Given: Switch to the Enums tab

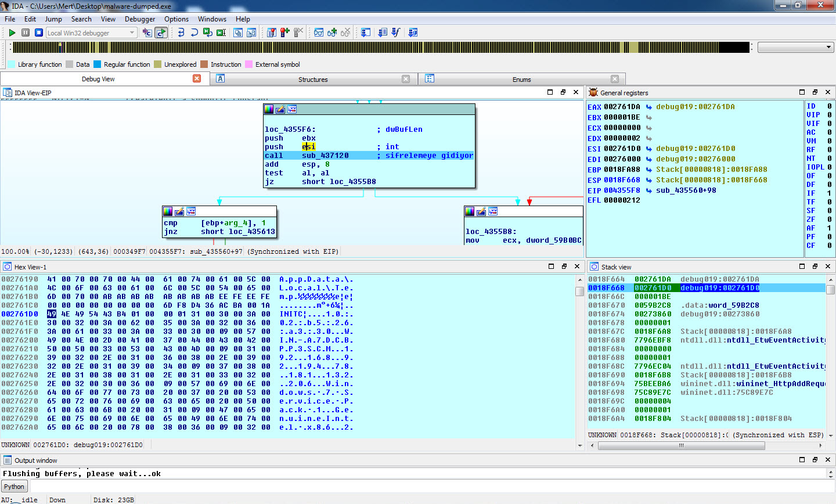Looking at the screenshot, I should (x=521, y=80).
